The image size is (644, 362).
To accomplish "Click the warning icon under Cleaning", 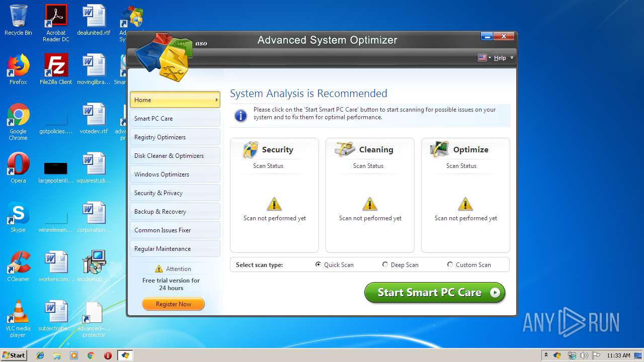I will pos(370,204).
